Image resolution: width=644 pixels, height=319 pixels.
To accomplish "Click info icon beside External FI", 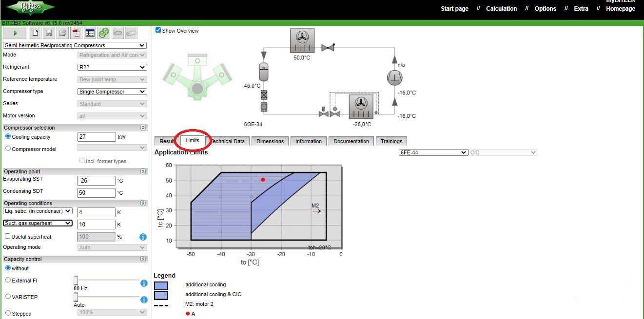I will point(144,283).
